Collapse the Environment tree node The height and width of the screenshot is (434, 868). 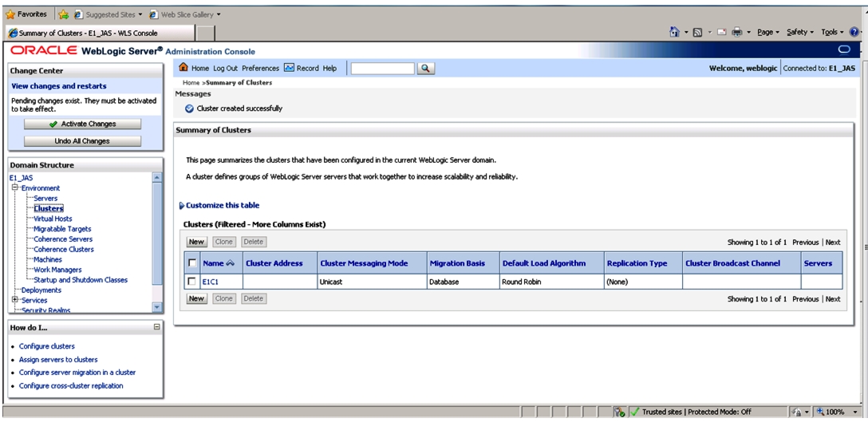point(15,188)
